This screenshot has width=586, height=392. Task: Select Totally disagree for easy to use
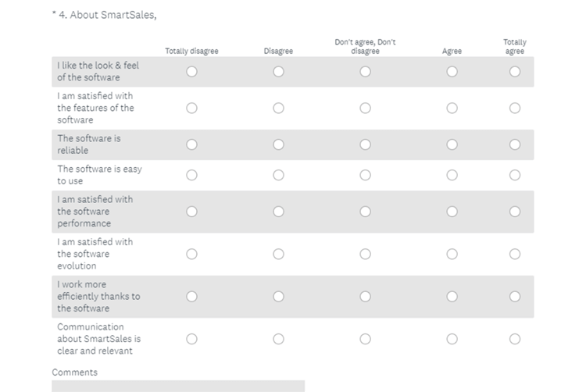click(191, 175)
